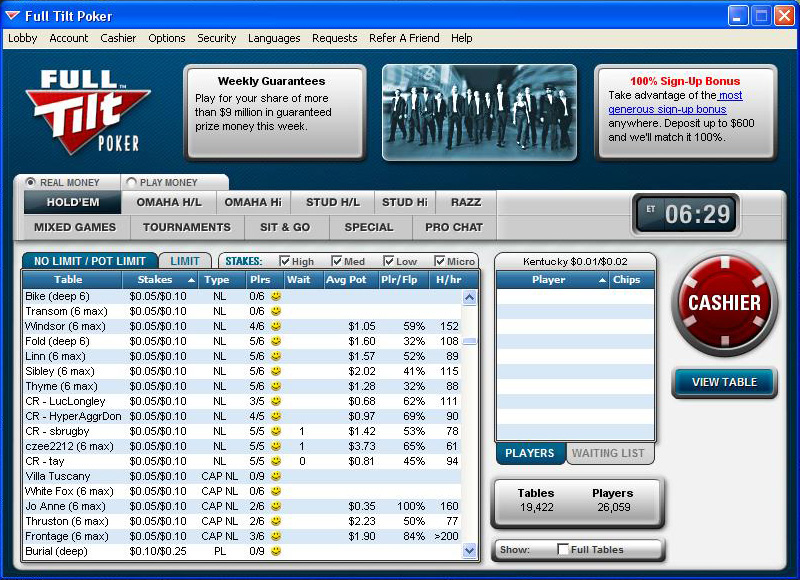Click the smiley icon in CR - HyperAggrDon row
The image size is (800, 580).
[x=276, y=416]
